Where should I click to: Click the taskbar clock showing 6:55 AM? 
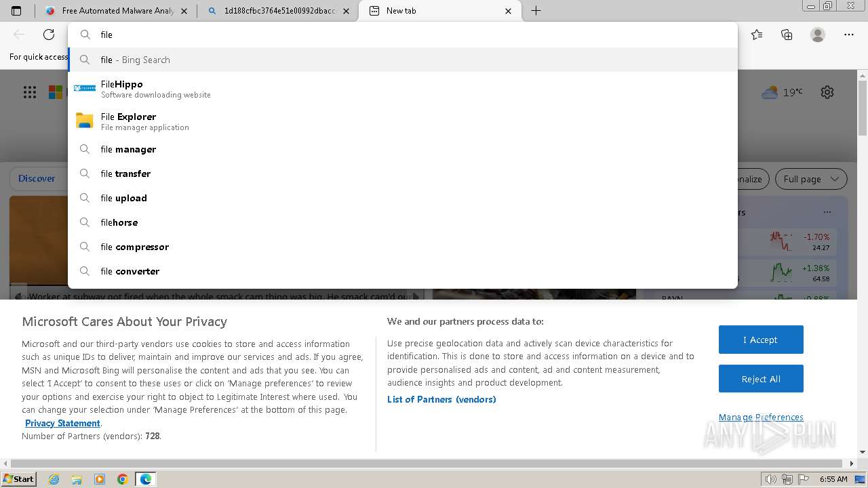pyautogui.click(x=833, y=479)
